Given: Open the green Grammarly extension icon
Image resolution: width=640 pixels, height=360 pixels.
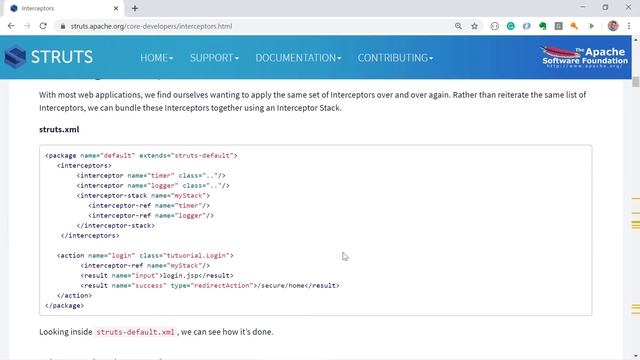Looking at the screenshot, I should click(x=511, y=26).
